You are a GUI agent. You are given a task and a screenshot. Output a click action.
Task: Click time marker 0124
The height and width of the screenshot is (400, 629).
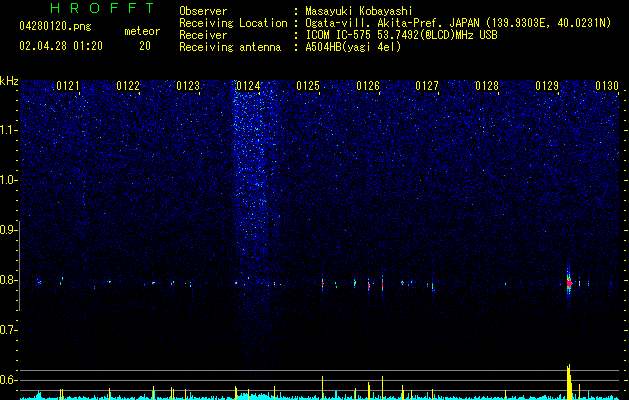248,86
